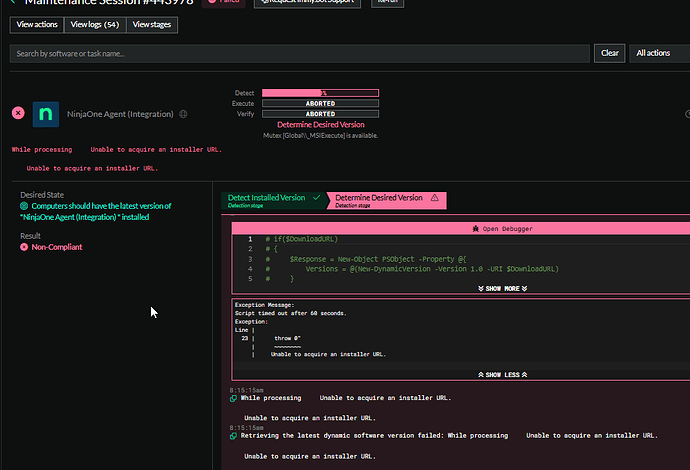Screen dimensions: 690x470
Task: Click the globe icon after NinjaOne Agent (Integration)
Action: (183, 114)
